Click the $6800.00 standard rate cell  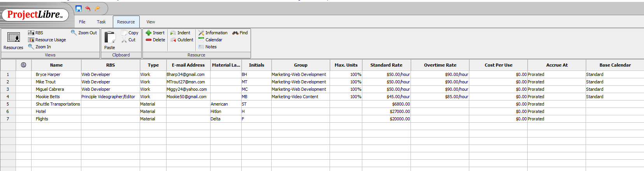coord(386,104)
